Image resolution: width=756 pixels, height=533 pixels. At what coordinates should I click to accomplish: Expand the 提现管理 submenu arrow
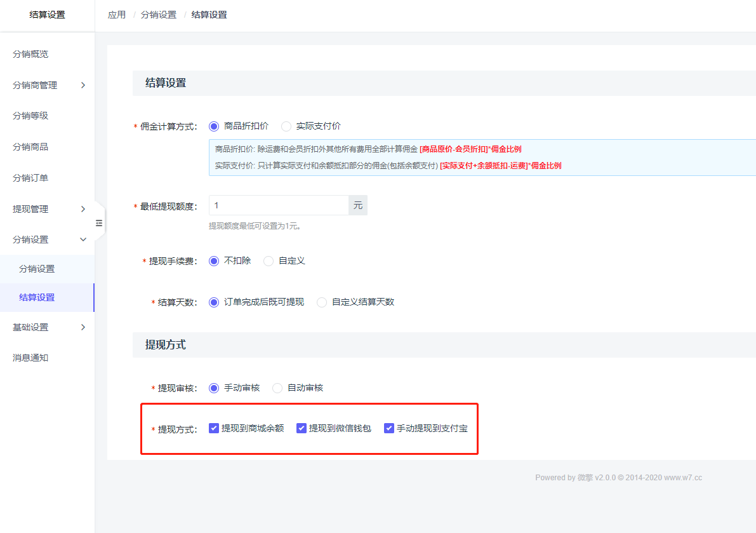coord(83,209)
